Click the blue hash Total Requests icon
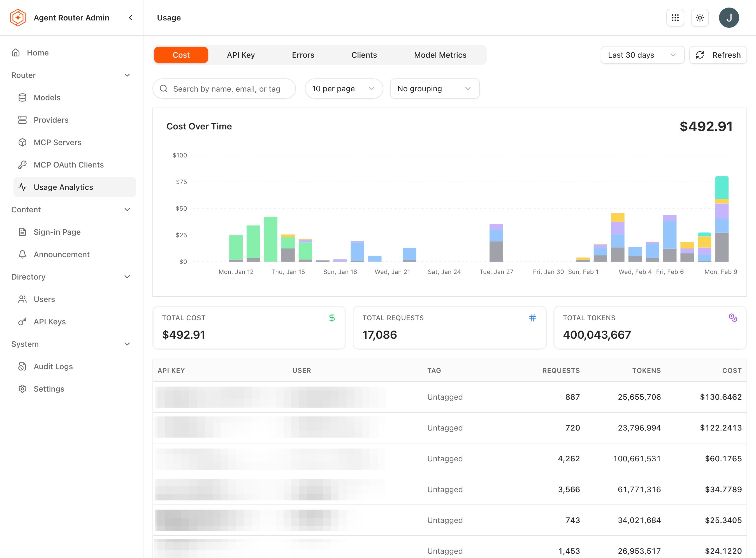756x558 pixels. tap(532, 317)
